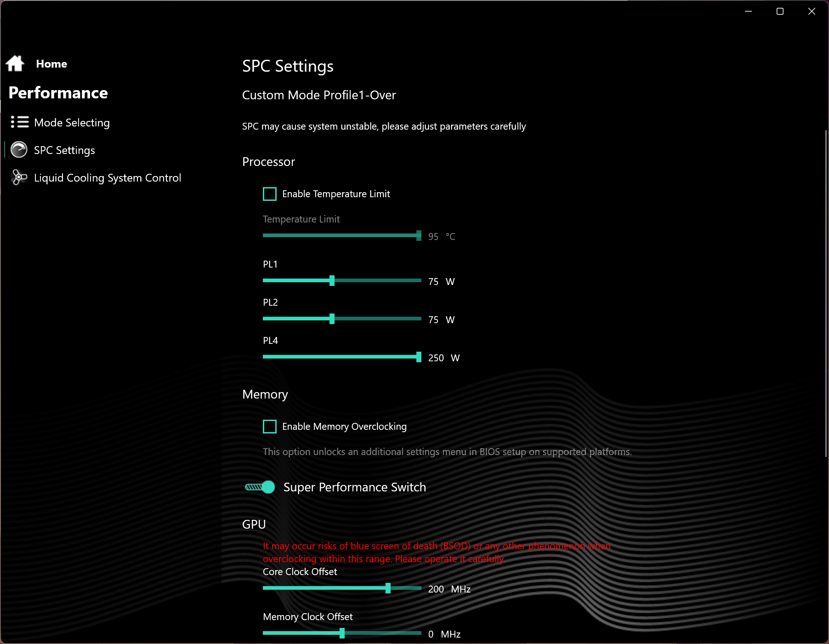Click the Super Performance Switch label

pyautogui.click(x=355, y=487)
